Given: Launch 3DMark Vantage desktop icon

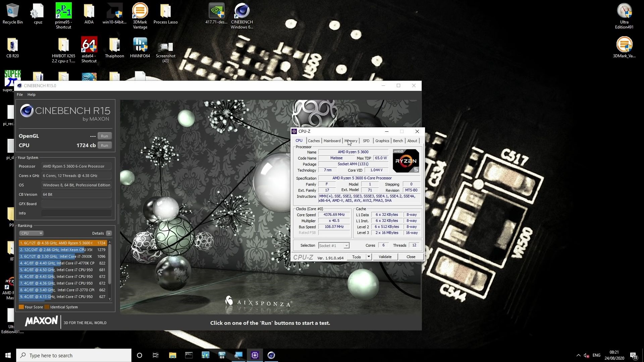Looking at the screenshot, I should pyautogui.click(x=140, y=16).
